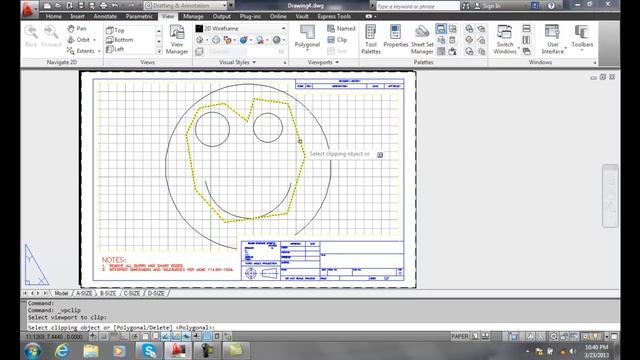Open the Properties palette
The width and height of the screenshot is (640, 360).
coord(396,37)
